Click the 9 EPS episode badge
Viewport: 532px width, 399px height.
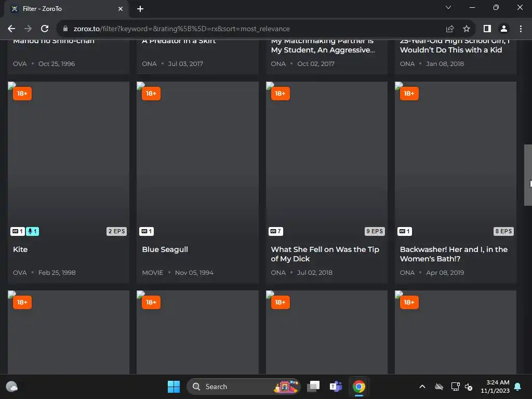click(x=375, y=231)
